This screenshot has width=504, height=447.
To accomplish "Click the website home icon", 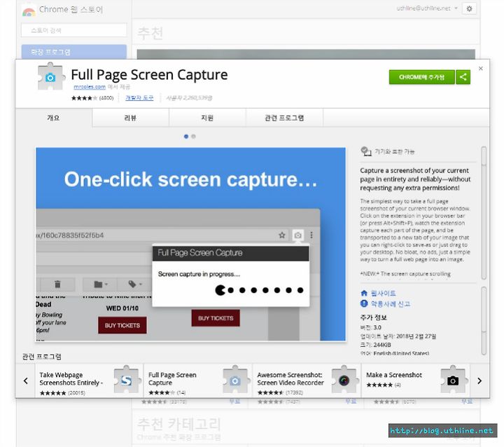I will [364, 293].
